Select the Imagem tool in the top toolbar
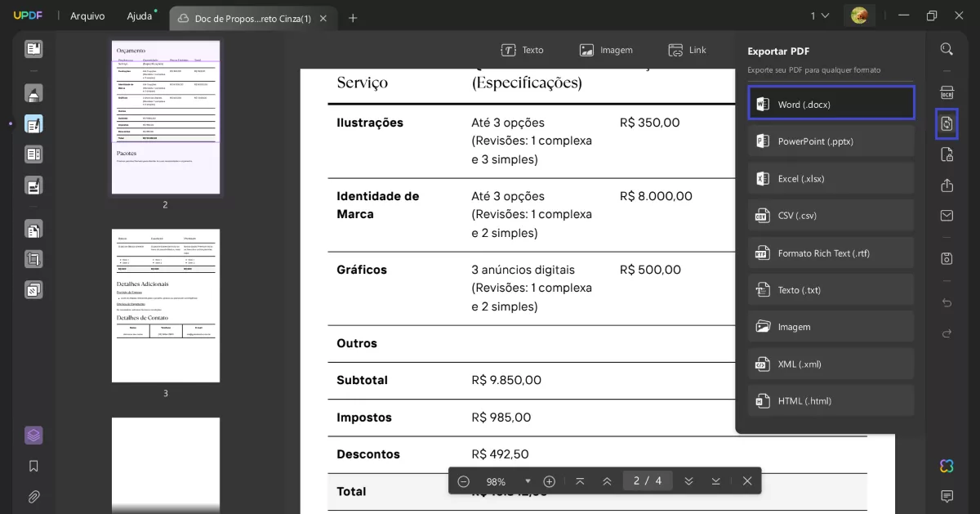Screen dimensions: 980x514 606,50
